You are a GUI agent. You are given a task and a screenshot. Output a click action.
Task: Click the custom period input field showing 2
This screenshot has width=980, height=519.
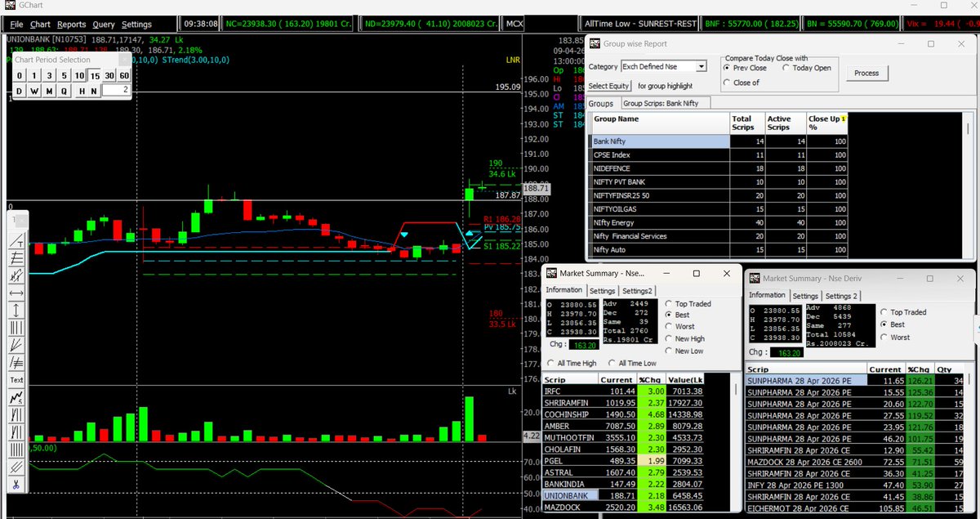(116, 91)
